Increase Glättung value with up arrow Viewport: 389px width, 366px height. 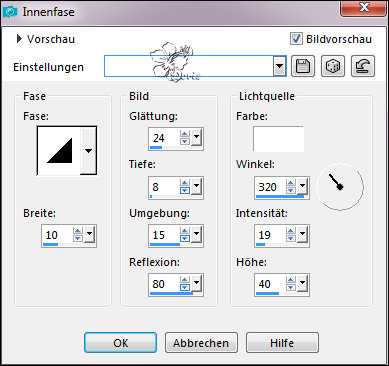pos(185,133)
